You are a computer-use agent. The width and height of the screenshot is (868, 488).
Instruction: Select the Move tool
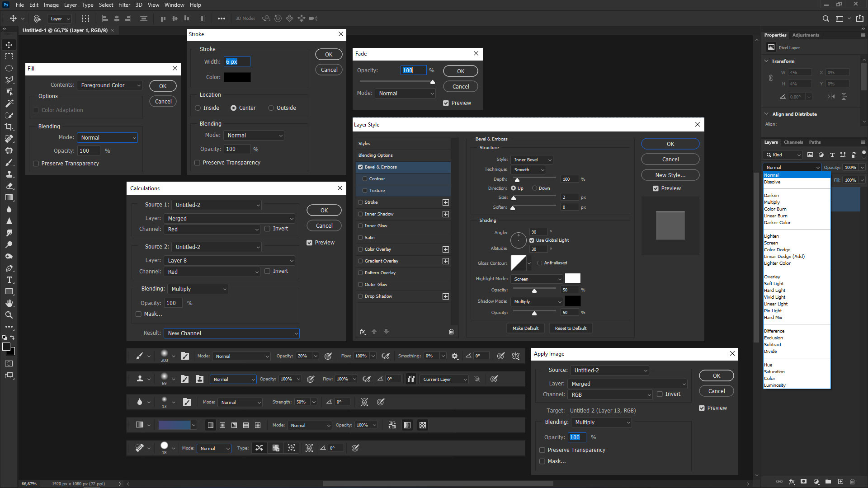[9, 45]
